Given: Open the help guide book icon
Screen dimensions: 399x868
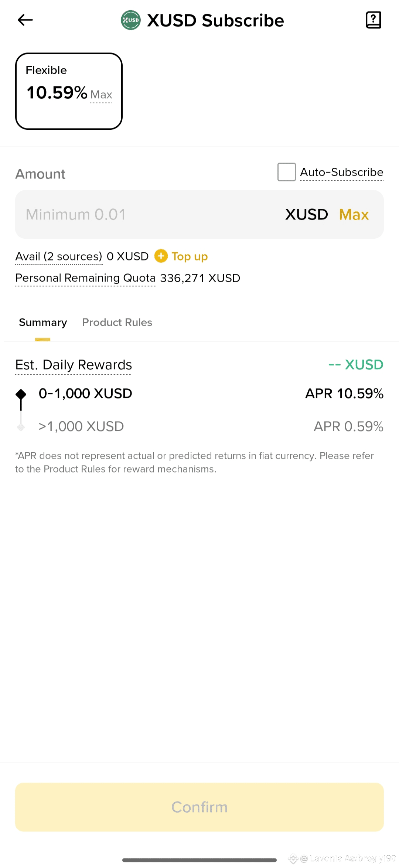Looking at the screenshot, I should tap(373, 20).
